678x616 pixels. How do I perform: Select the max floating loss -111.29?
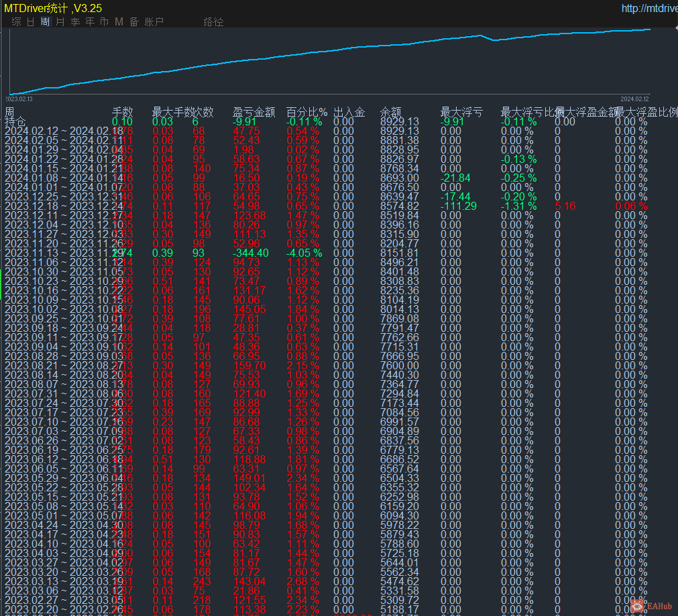pos(458,206)
